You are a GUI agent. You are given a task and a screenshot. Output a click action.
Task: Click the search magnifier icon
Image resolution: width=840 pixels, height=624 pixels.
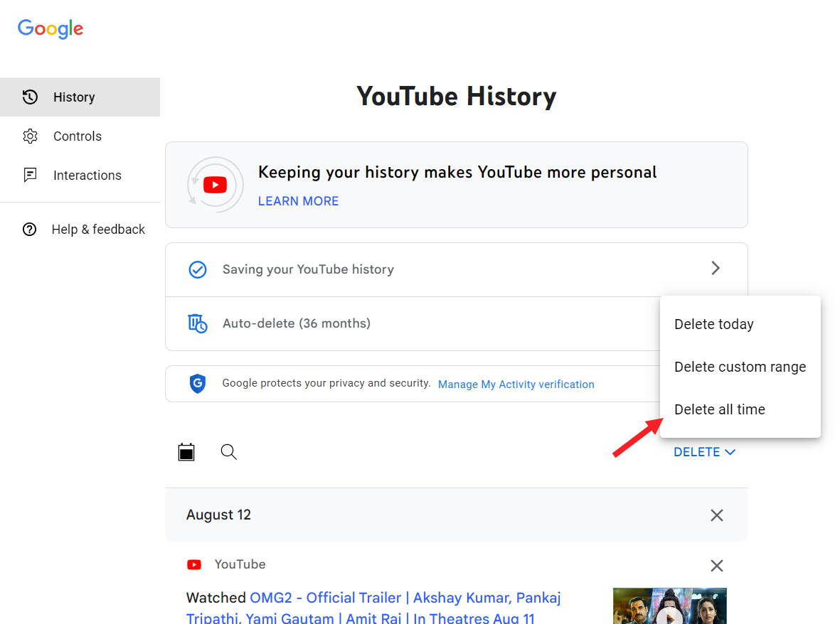tap(229, 452)
